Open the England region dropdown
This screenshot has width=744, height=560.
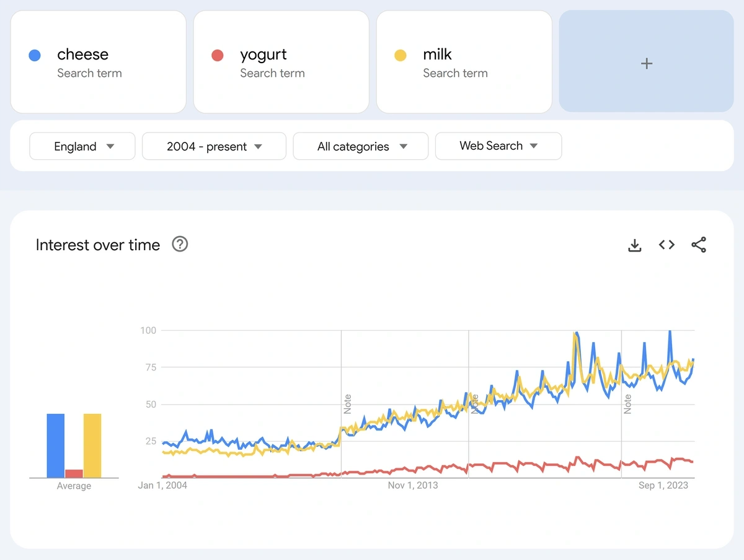pos(82,146)
